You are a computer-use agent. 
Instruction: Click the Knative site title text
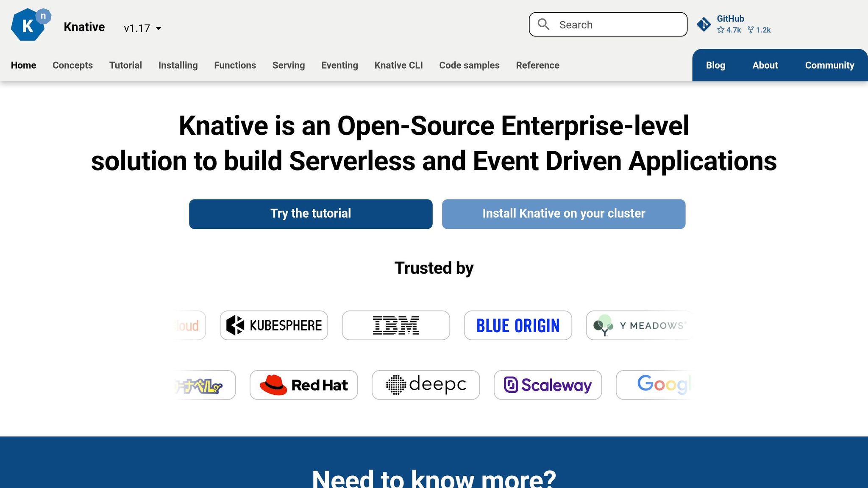pos(84,27)
